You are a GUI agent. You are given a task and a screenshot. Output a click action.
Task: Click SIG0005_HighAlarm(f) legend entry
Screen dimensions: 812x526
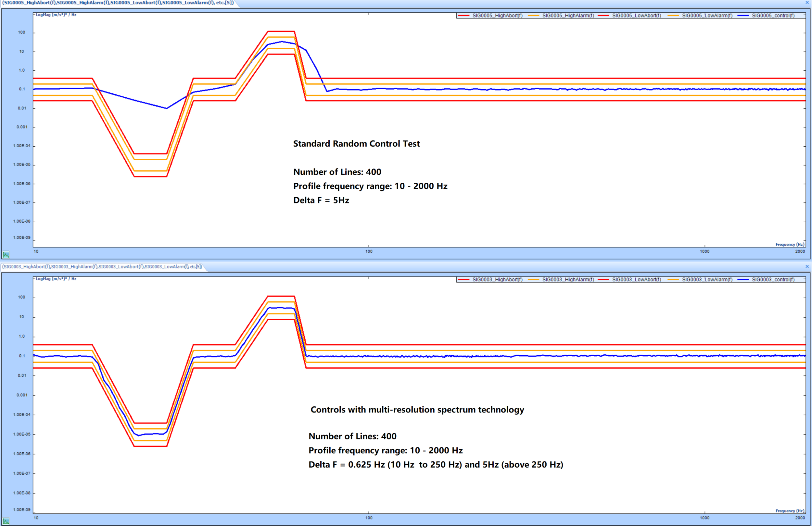568,16
